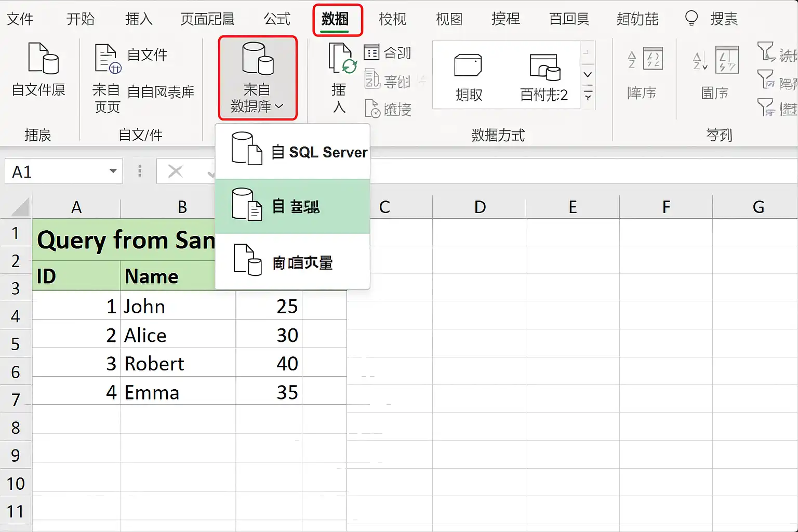Screen dimensions: 798x532
Task: Click the lightbulb search help icon
Action: coord(691,19)
